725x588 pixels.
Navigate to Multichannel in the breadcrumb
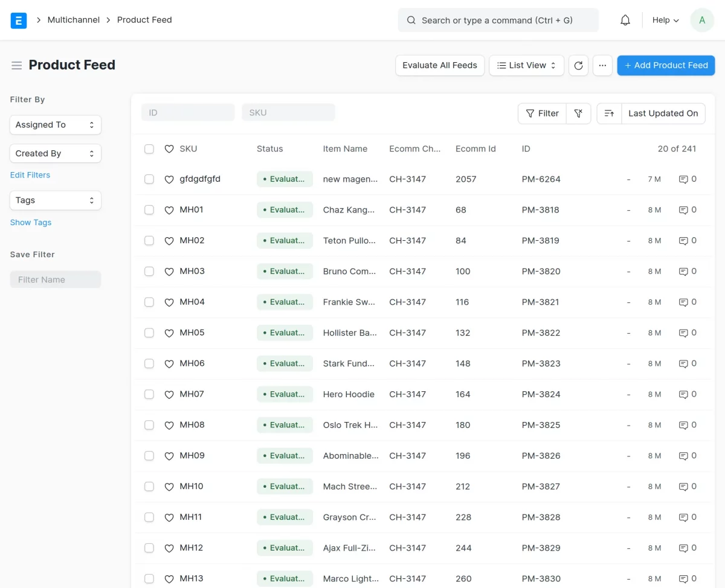pyautogui.click(x=73, y=20)
